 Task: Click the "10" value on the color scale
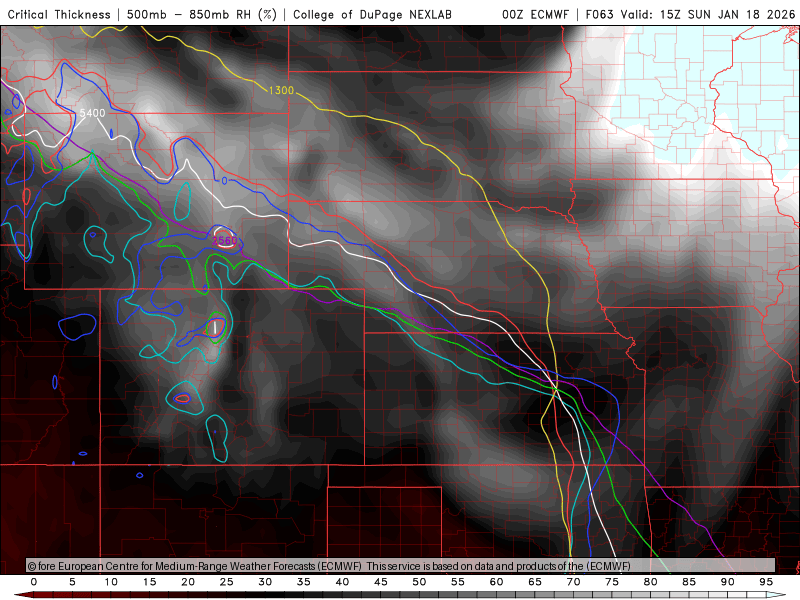click(x=111, y=582)
